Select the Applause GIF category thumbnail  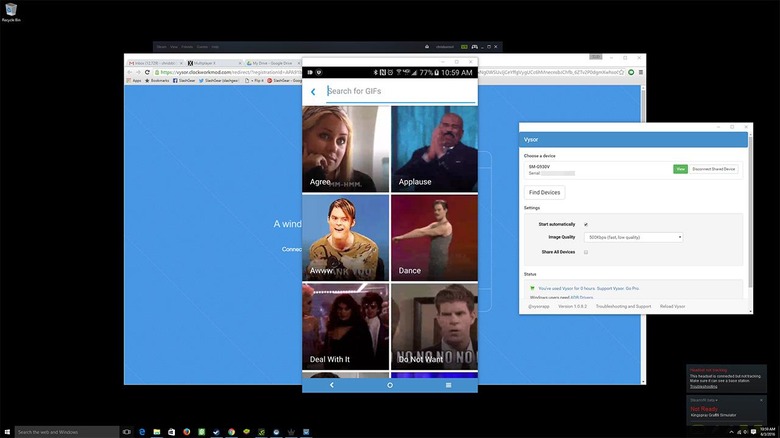(x=434, y=149)
